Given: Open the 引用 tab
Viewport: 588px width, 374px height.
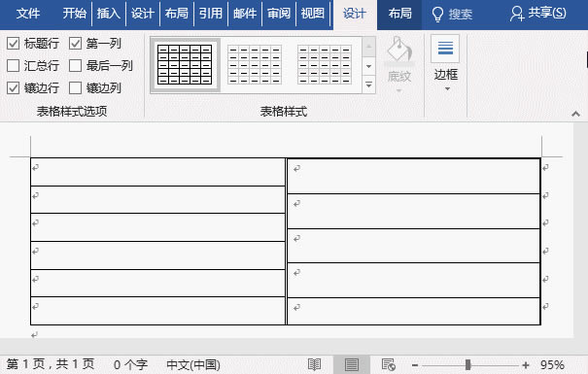Looking at the screenshot, I should (210, 14).
